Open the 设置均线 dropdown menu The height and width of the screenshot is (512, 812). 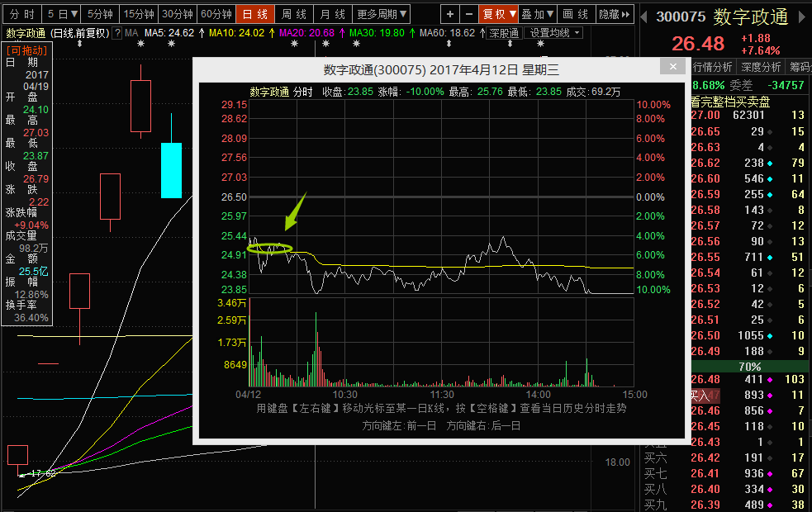tap(554, 33)
